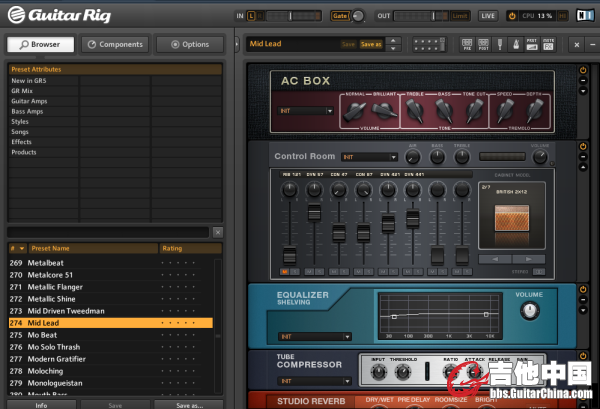The width and height of the screenshot is (600, 409).
Task: Click the DYN 57 channel fader
Action: pyautogui.click(x=314, y=213)
